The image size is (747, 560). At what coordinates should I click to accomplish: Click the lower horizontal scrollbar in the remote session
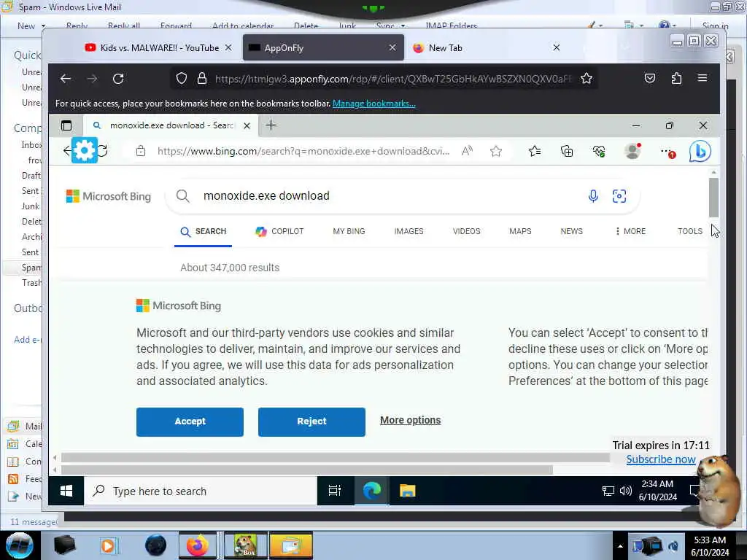(307, 470)
